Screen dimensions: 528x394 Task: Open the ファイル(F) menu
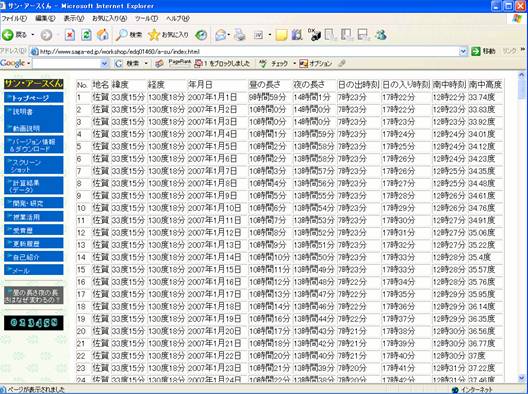[x=14, y=19]
